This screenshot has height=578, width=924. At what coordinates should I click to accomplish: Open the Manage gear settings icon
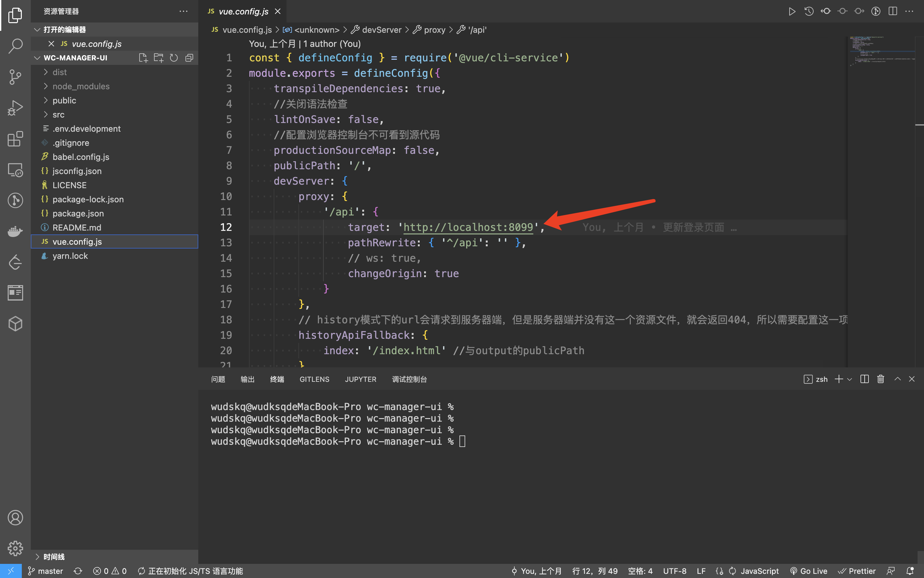[x=15, y=548]
